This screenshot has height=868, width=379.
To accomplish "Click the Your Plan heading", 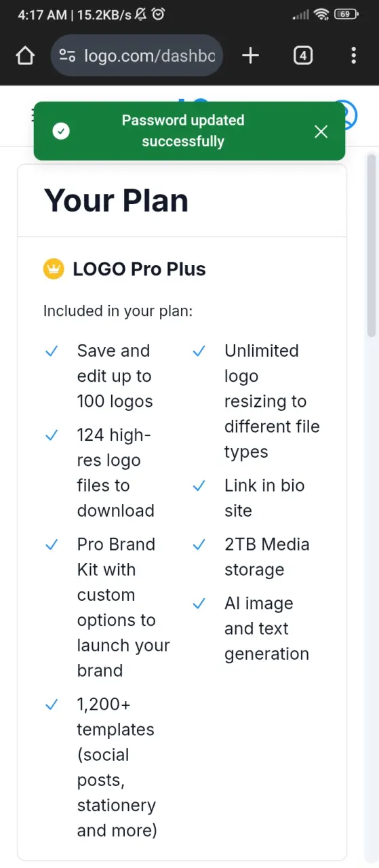I will pos(116,201).
